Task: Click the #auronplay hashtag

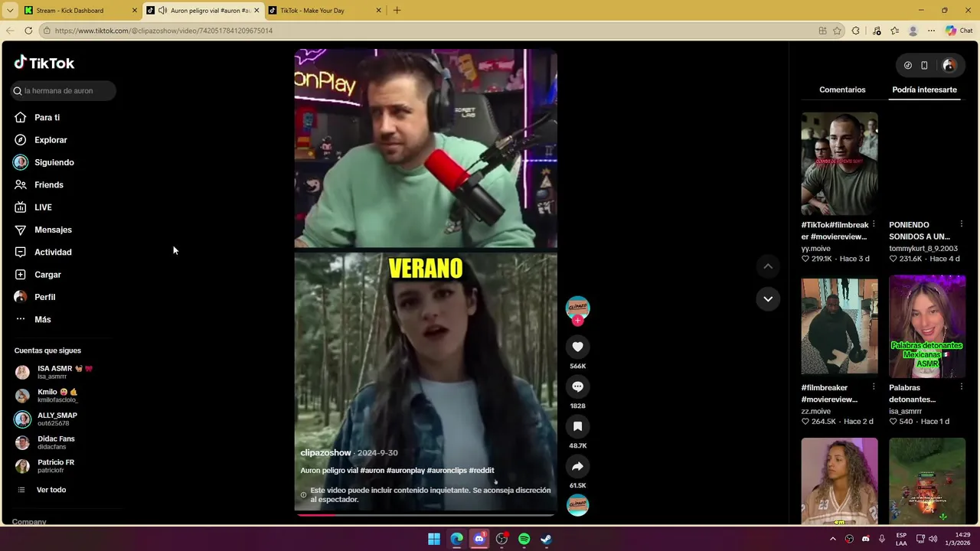Action: tap(405, 470)
